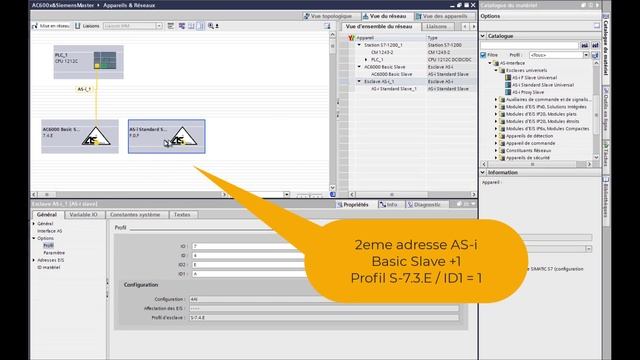Expand Appareils de sécurité folder

point(496,158)
